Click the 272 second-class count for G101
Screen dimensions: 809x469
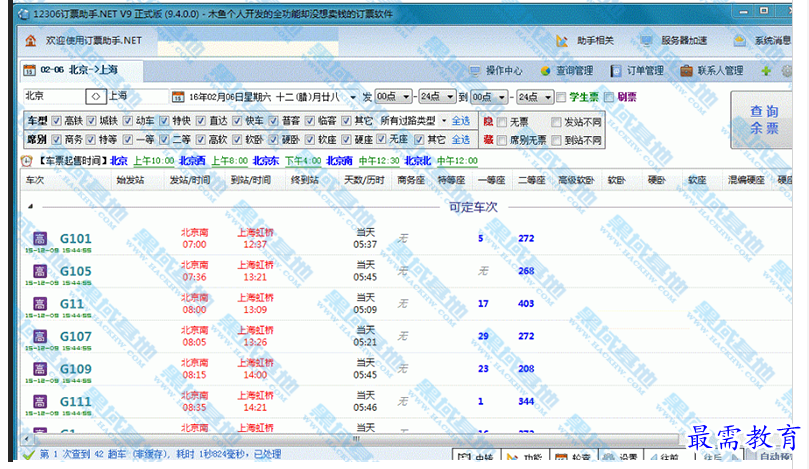tap(526, 238)
